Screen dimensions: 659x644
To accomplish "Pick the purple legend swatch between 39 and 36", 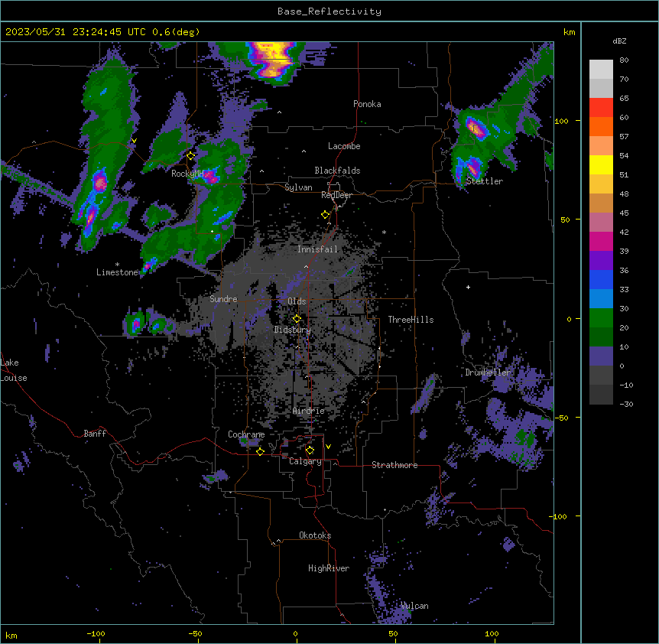I will pyautogui.click(x=601, y=260).
